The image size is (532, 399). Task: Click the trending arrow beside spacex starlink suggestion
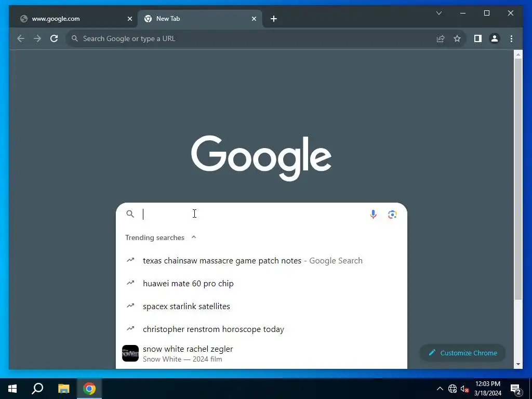point(130,305)
